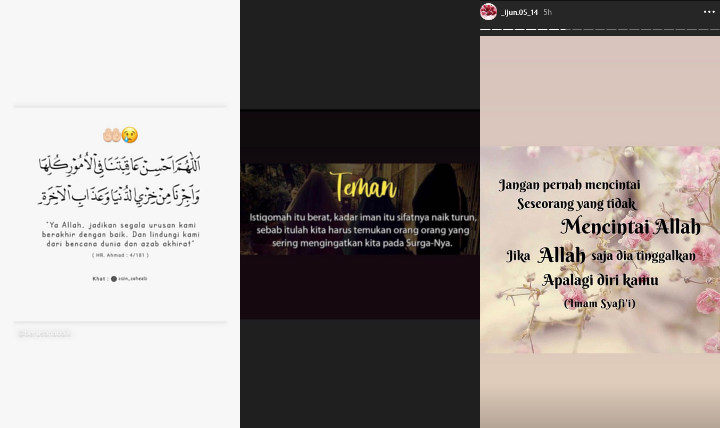Click the 5h story timestamp

click(547, 12)
